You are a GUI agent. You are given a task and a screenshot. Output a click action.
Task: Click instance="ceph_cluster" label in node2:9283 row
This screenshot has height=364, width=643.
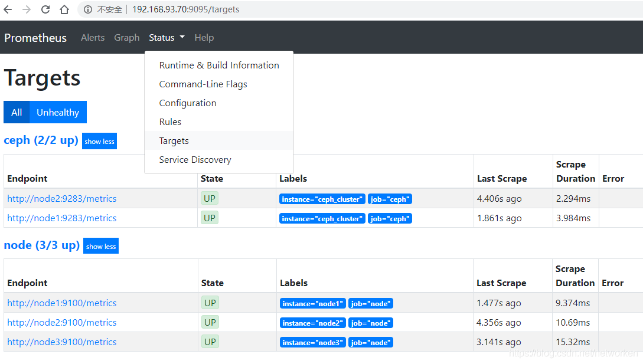coord(322,199)
